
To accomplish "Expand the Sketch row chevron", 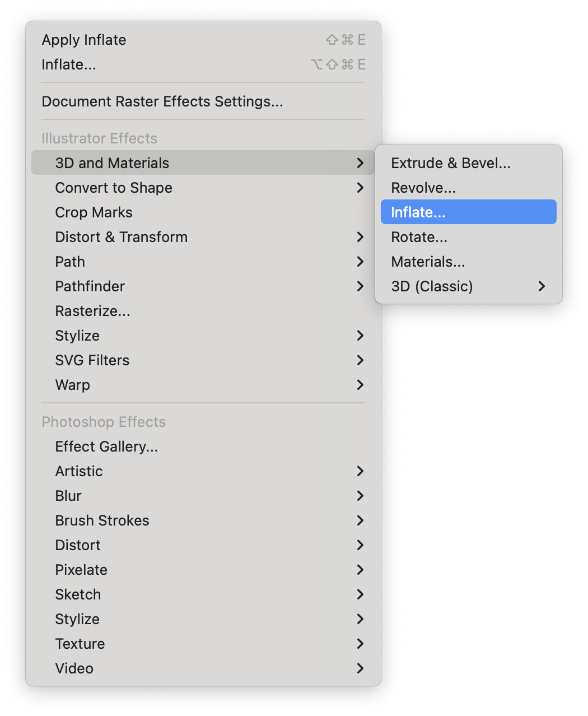I will (360, 594).
